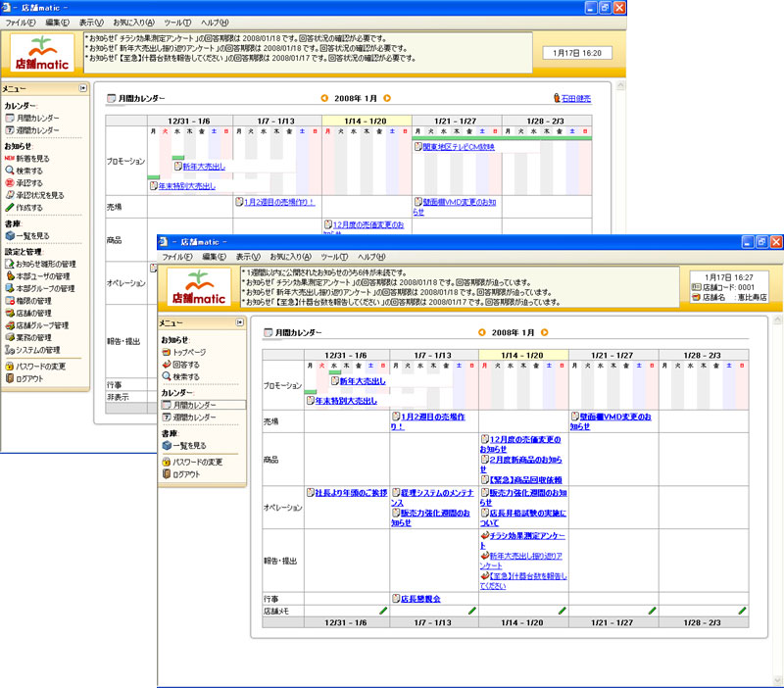
Task: Click the 回答する icon in the front window menu
Action: [166, 364]
